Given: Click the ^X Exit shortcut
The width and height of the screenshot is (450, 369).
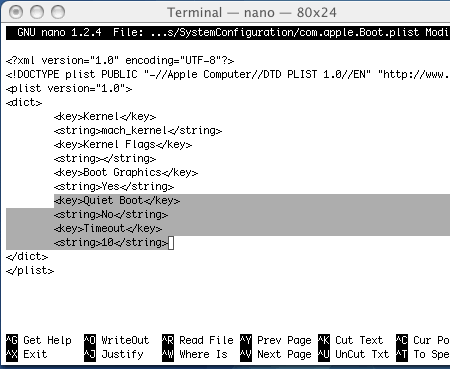Looking at the screenshot, I should click(x=27, y=354).
